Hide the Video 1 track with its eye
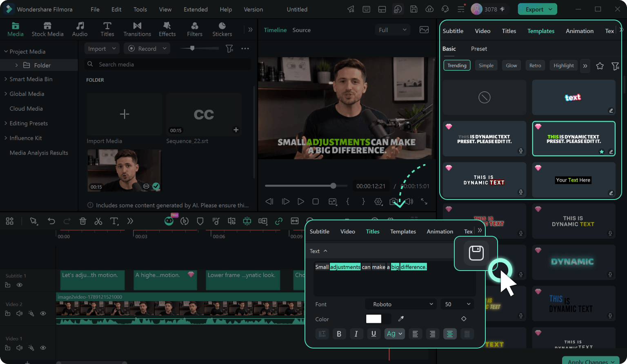The height and width of the screenshot is (364, 627). pos(43,348)
